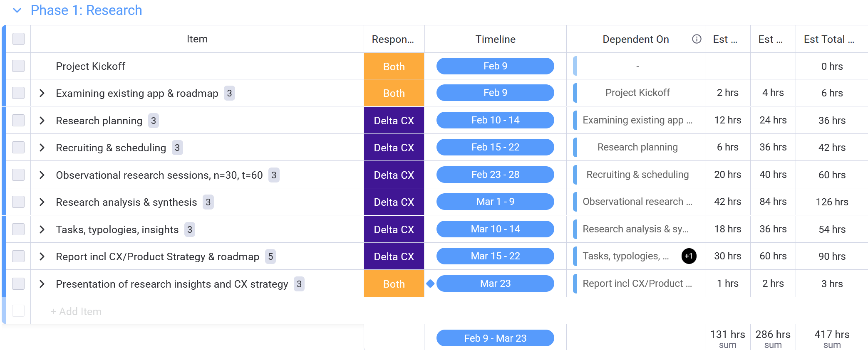Click the orange Both status on Project Kickoff
Viewport: 868px width, 350px height.
pos(394,67)
